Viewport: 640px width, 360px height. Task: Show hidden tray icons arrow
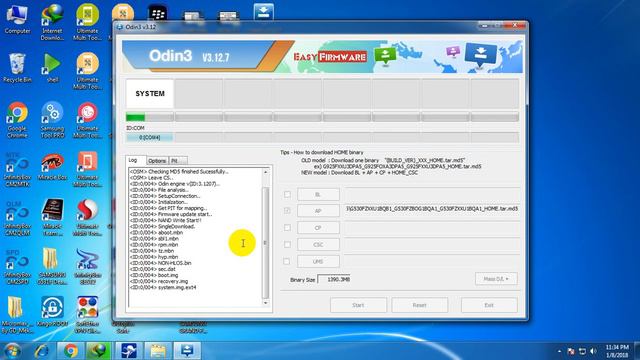(559, 351)
